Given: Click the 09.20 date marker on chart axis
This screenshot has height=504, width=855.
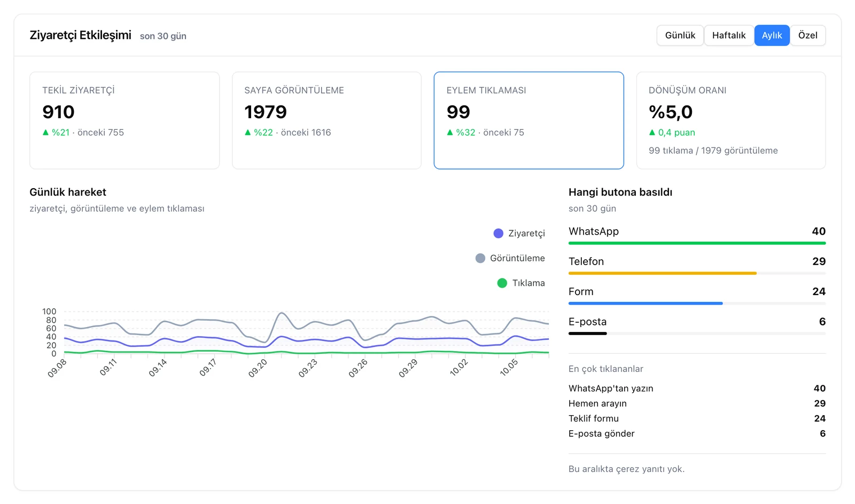Looking at the screenshot, I should (x=258, y=368).
